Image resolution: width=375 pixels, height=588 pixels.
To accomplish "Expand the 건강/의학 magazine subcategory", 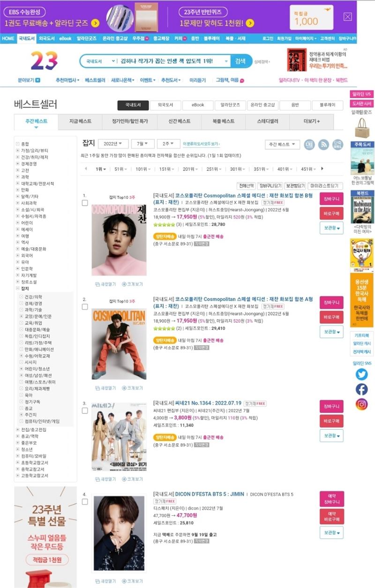I will click(x=21, y=297).
